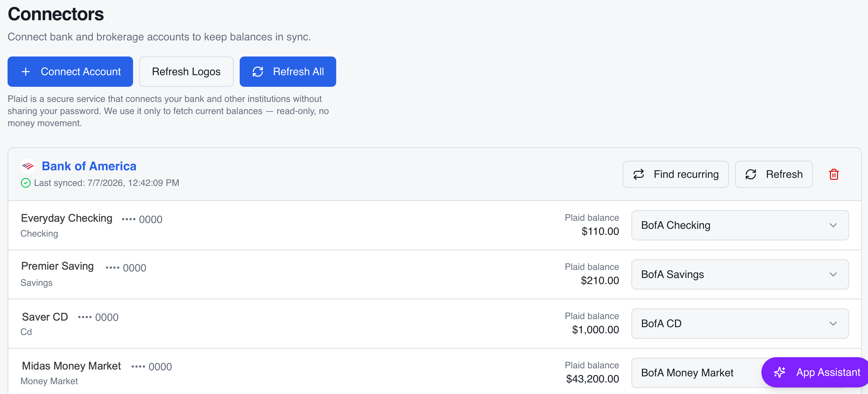The width and height of the screenshot is (868, 394).
Task: Click the Refresh All button
Action: pyautogui.click(x=288, y=72)
